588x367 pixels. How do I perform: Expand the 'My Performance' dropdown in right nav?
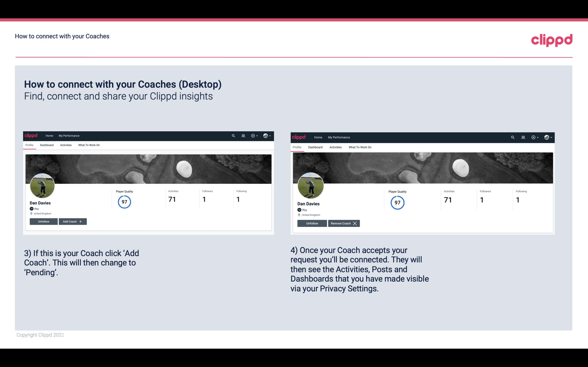pos(339,137)
